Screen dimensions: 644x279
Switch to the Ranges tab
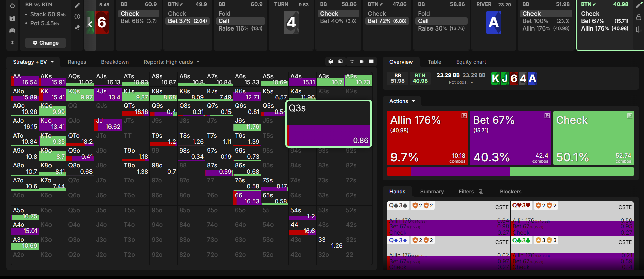77,62
